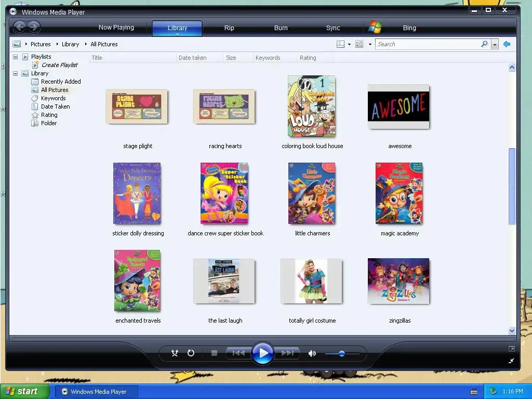Click Windows Media Player taskbar button
Image resolution: width=532 pixels, height=399 pixels.
tap(96, 392)
